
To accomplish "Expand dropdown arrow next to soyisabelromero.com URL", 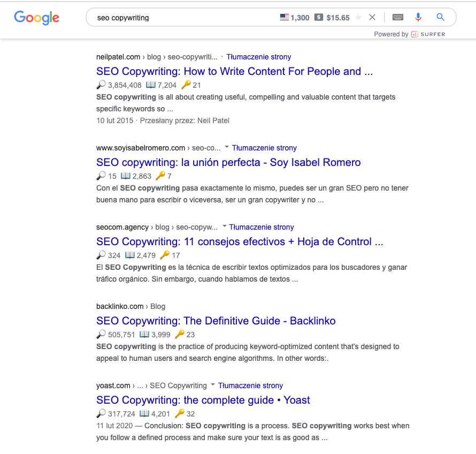I will coord(226,147).
